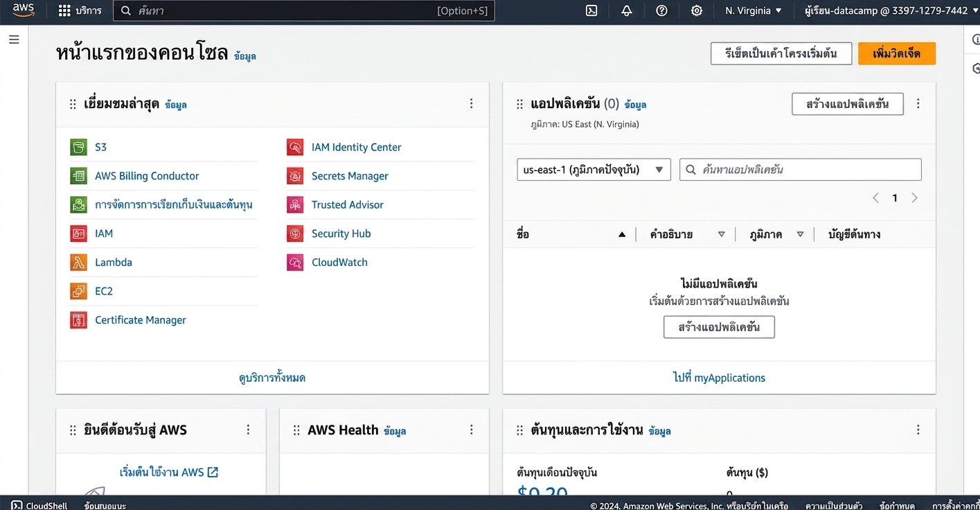Click the billing and cost management icon
Screen dimensions: 980x510
click(x=78, y=205)
